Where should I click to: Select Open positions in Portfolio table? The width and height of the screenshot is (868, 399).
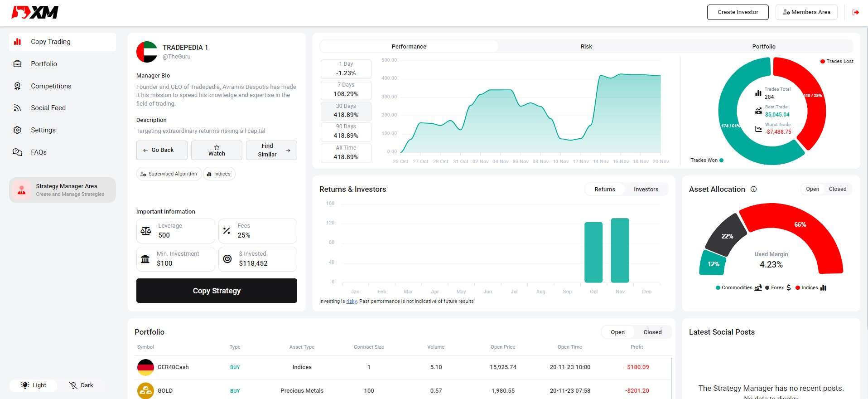[617, 332]
